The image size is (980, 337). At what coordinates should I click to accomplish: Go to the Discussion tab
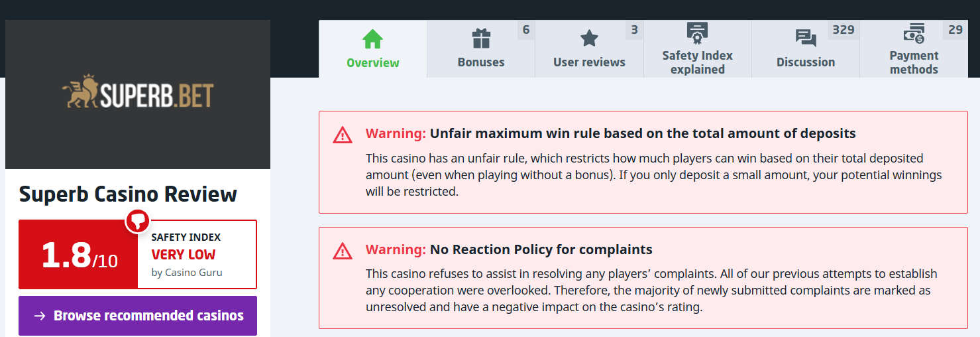(806, 62)
